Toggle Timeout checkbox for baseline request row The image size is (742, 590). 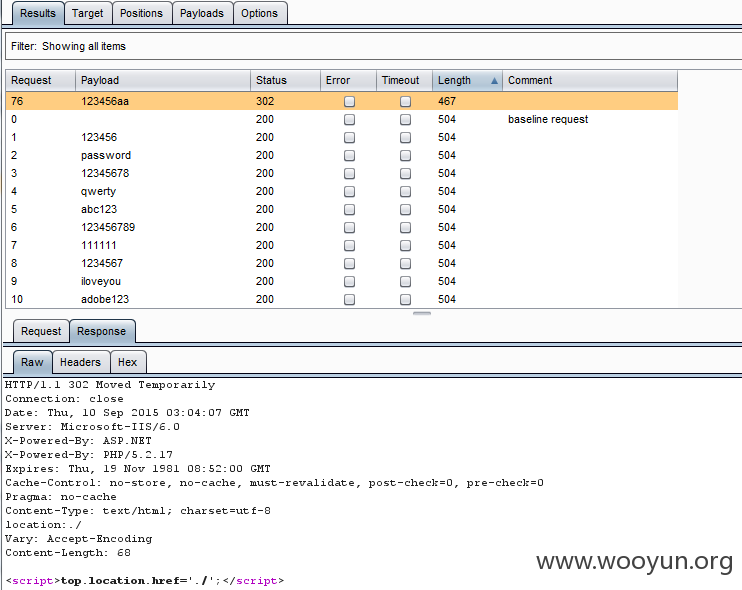(x=405, y=119)
